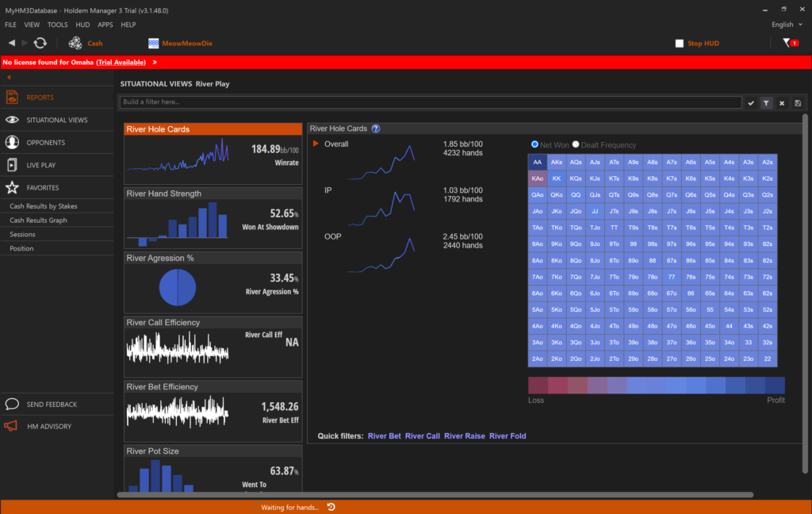Image resolution: width=812 pixels, height=514 pixels.
Task: Select the River Pot Size card
Action: [x=213, y=468]
